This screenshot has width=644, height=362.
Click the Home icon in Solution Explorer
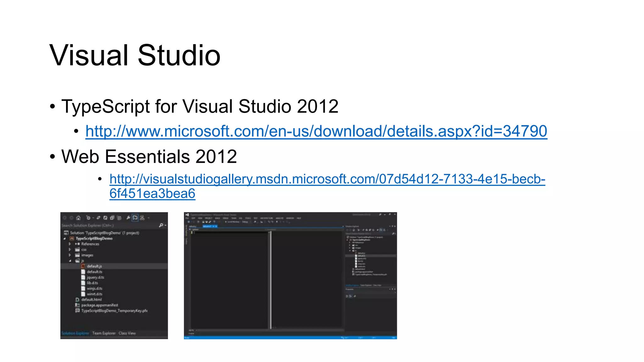click(x=78, y=218)
